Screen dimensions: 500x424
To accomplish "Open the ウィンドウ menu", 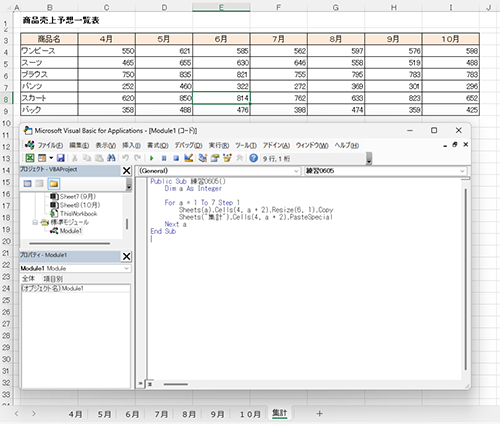I will pyautogui.click(x=312, y=145).
